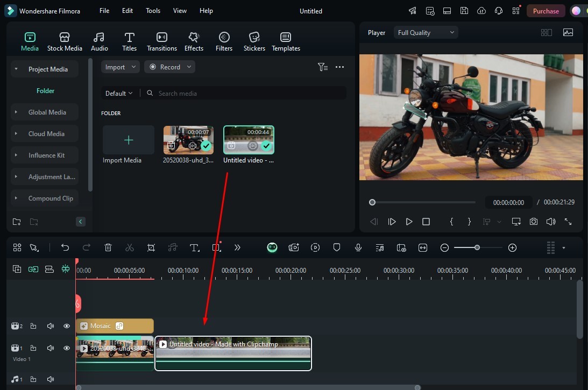Image resolution: width=588 pixels, height=390 pixels.
Task: Delete selected clip with trash icon
Action: click(108, 247)
